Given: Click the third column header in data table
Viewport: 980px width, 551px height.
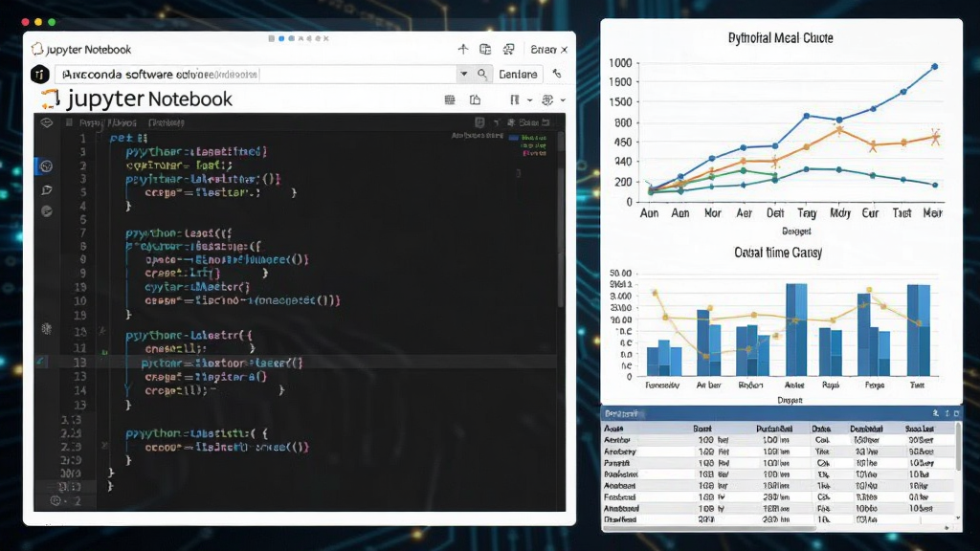Looking at the screenshot, I should tap(773, 429).
